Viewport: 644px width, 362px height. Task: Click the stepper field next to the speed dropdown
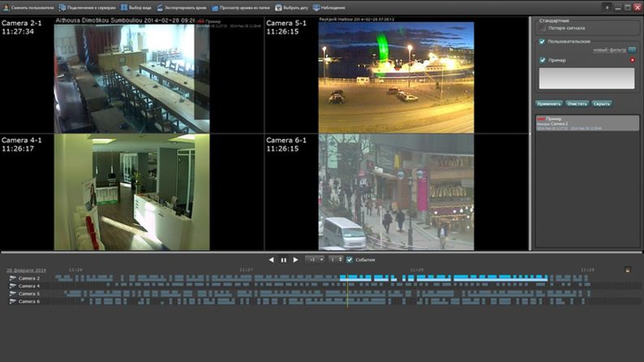[x=336, y=259]
